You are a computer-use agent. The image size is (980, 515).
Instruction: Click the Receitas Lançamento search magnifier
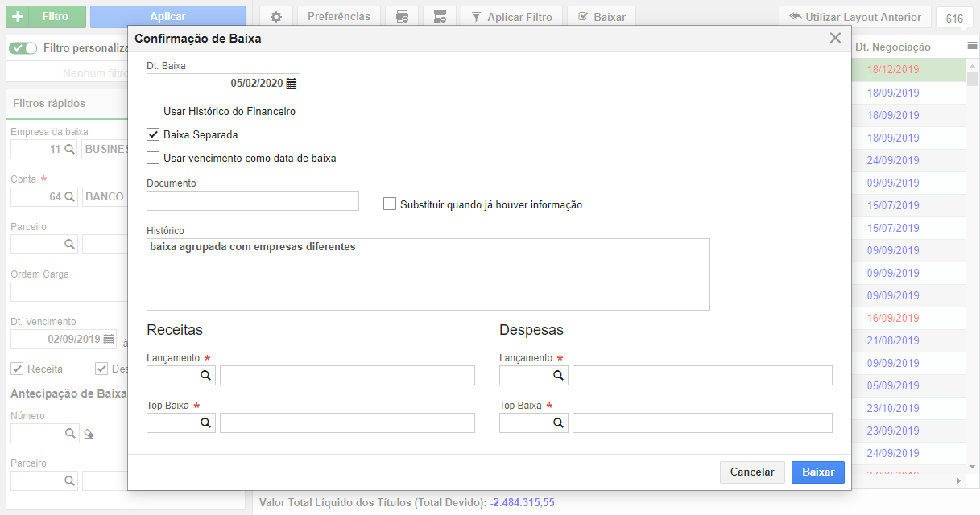[205, 375]
